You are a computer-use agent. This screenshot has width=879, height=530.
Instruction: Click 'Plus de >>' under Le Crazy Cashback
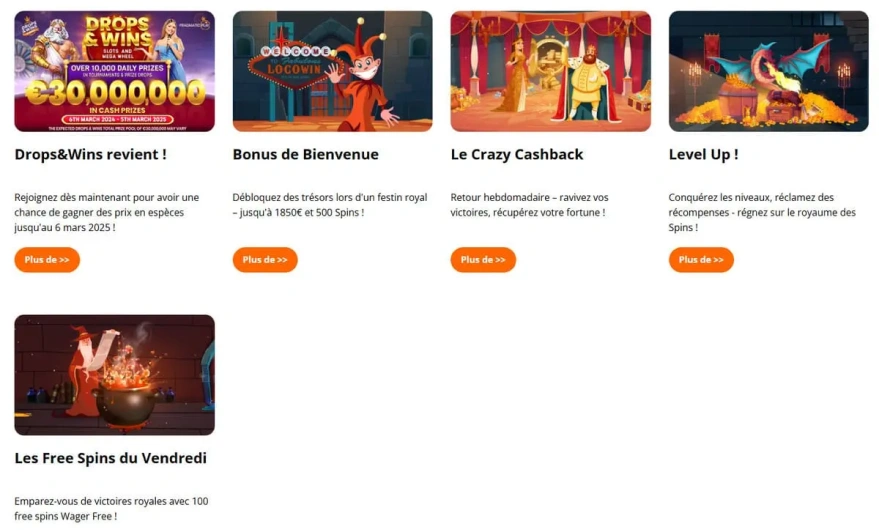point(483,260)
